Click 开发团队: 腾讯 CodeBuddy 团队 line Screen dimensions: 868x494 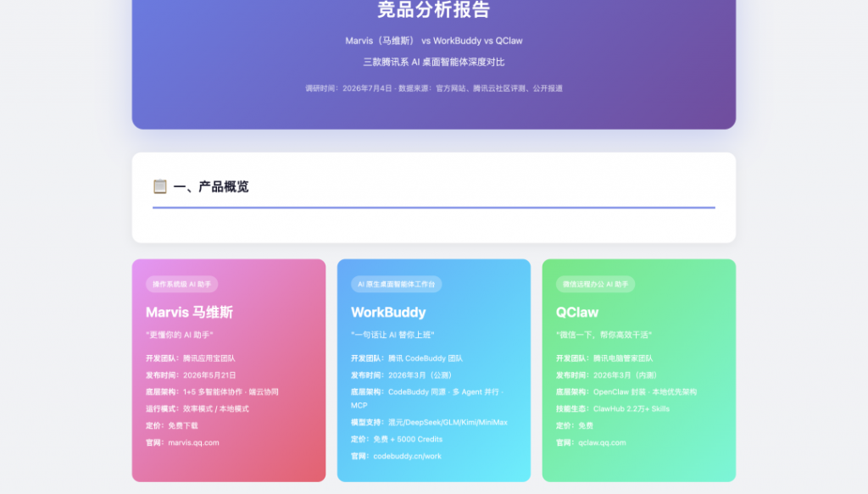pos(407,358)
